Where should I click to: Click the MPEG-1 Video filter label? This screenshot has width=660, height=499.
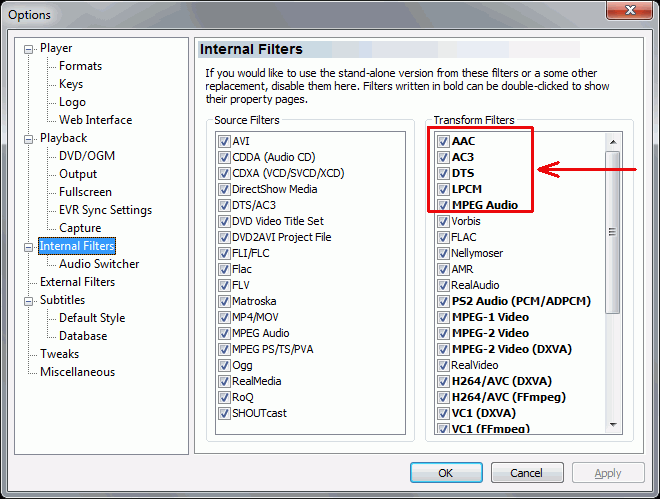coord(490,317)
